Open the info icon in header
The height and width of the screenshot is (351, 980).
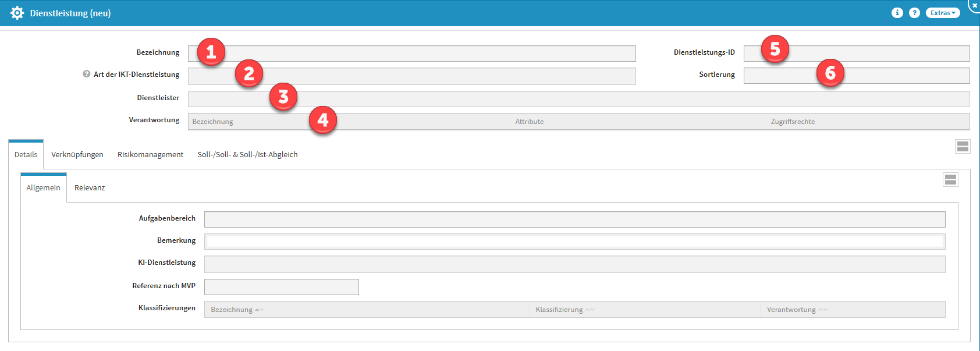tap(897, 13)
